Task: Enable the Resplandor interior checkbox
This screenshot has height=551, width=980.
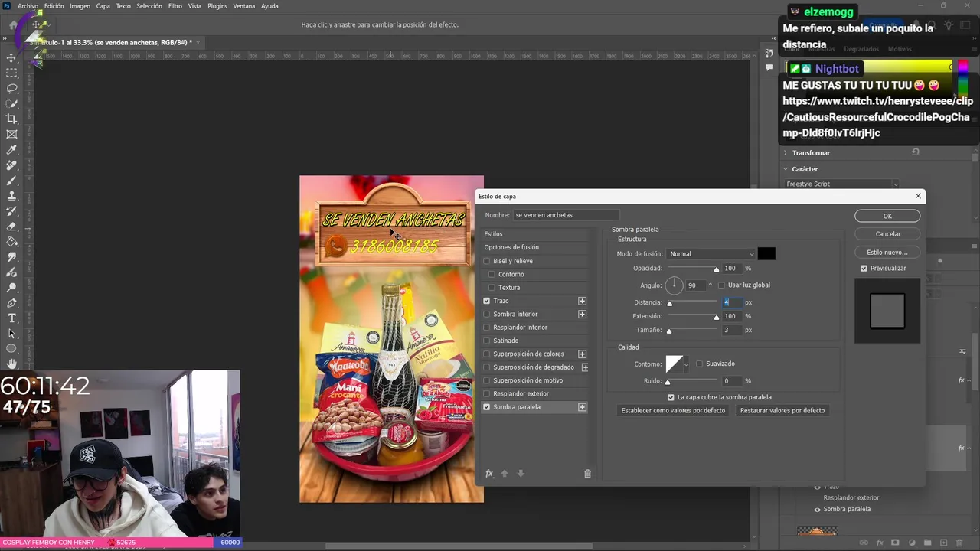Action: click(486, 328)
